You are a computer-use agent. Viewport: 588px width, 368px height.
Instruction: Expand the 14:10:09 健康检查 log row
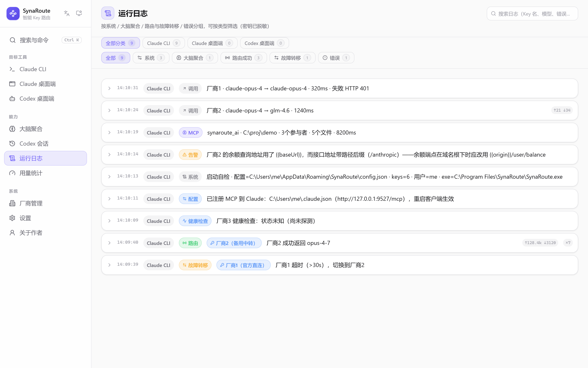(340, 221)
